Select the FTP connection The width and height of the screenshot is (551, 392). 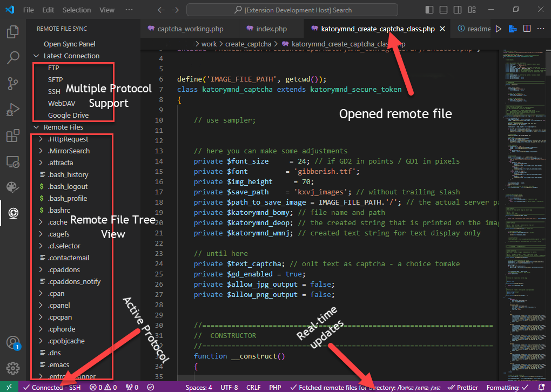pyautogui.click(x=53, y=68)
